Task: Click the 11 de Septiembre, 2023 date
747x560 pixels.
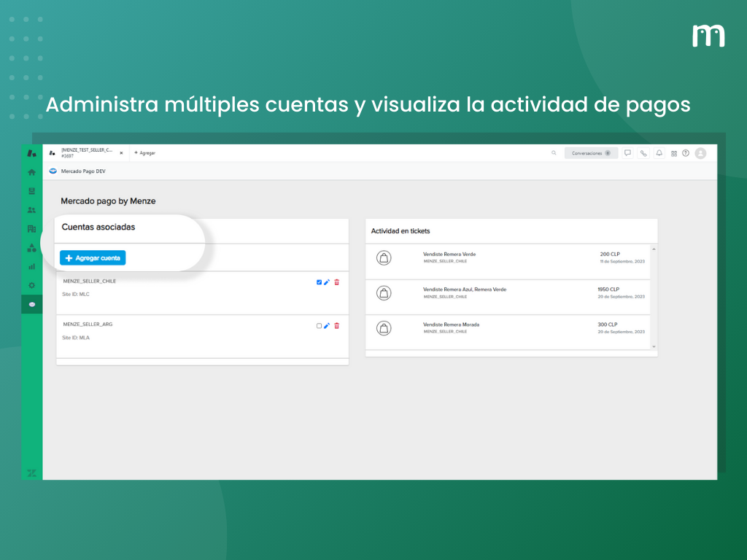Action: click(622, 262)
